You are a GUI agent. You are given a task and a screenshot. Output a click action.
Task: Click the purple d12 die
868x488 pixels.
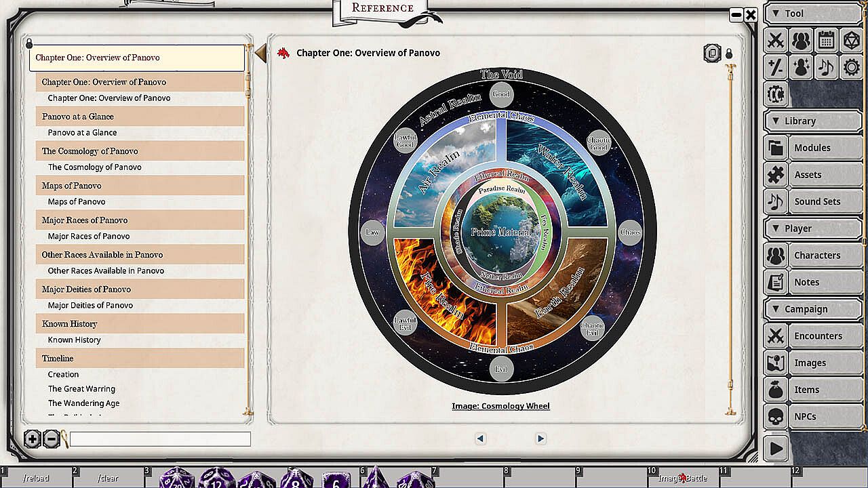click(x=216, y=477)
